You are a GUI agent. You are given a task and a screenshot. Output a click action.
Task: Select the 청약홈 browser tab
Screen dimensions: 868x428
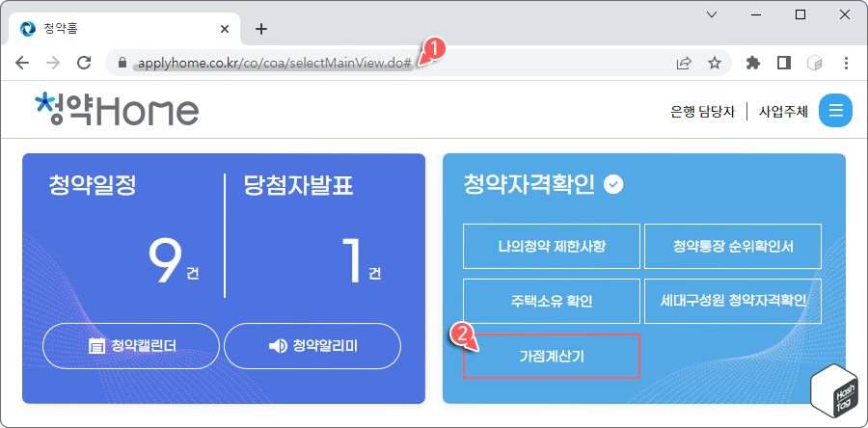tap(124, 29)
